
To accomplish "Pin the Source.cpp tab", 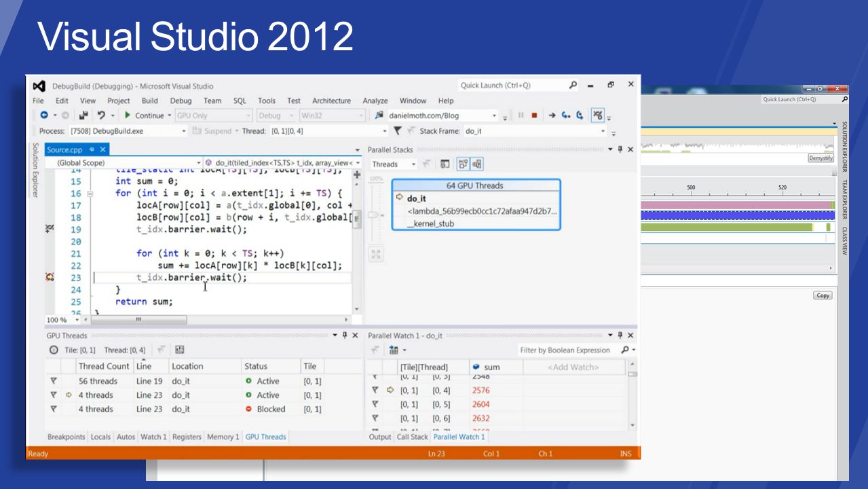I will click(92, 149).
